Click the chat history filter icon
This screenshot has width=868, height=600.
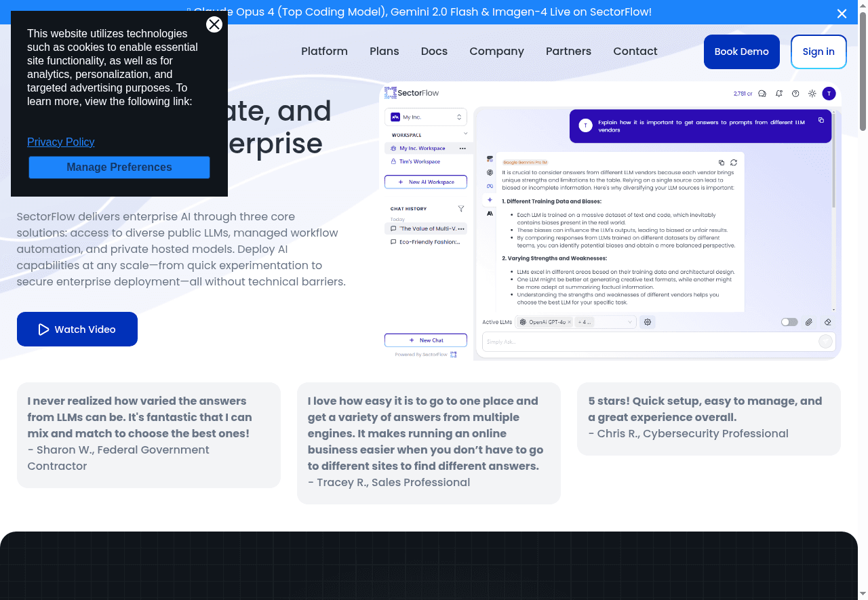click(x=461, y=209)
